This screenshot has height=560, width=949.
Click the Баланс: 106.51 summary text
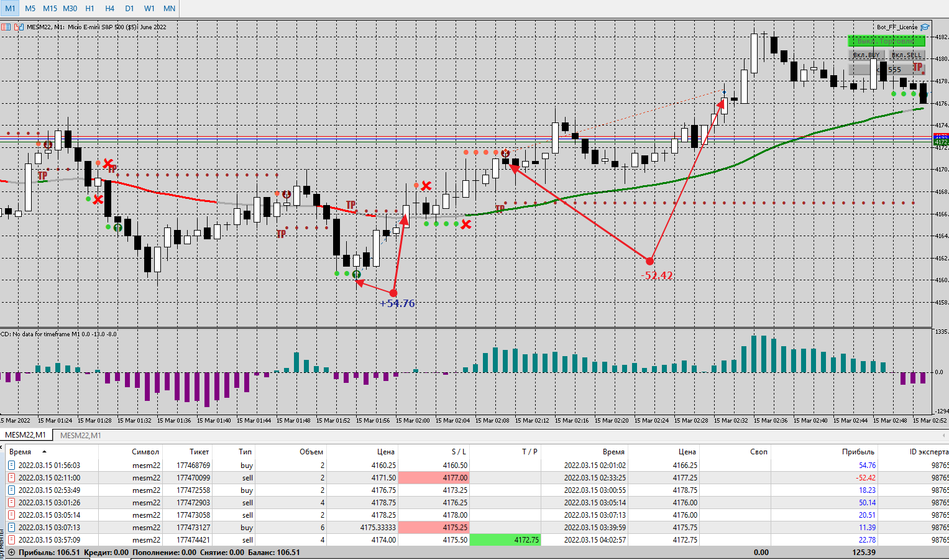coord(274,553)
